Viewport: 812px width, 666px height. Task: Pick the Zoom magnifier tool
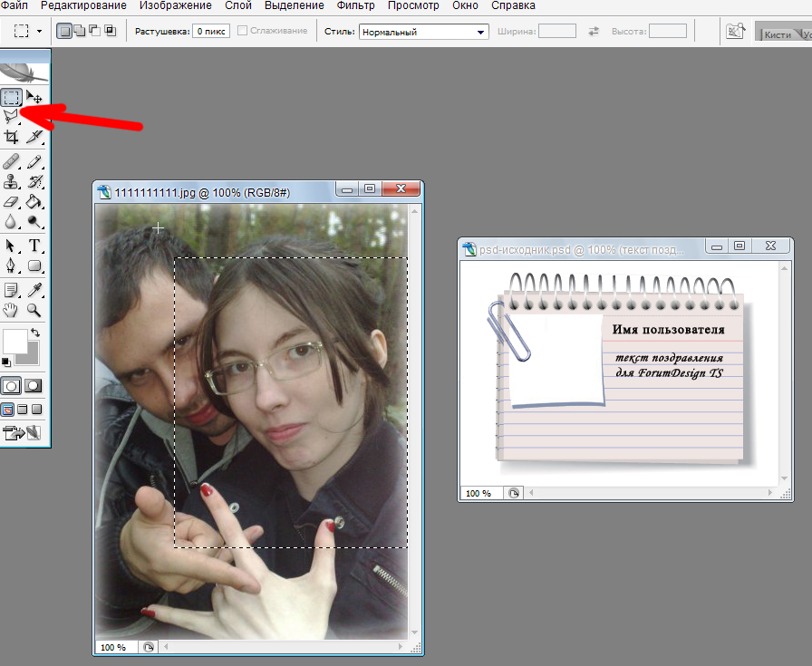[x=34, y=310]
